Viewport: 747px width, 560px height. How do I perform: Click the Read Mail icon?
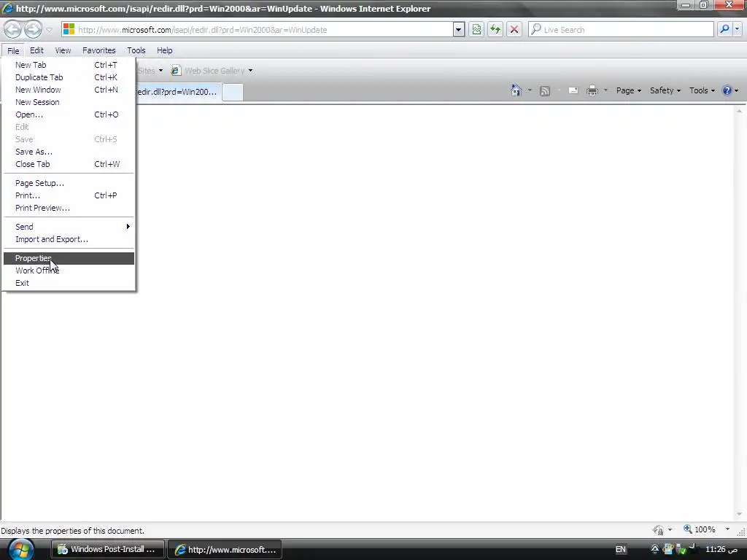click(573, 90)
